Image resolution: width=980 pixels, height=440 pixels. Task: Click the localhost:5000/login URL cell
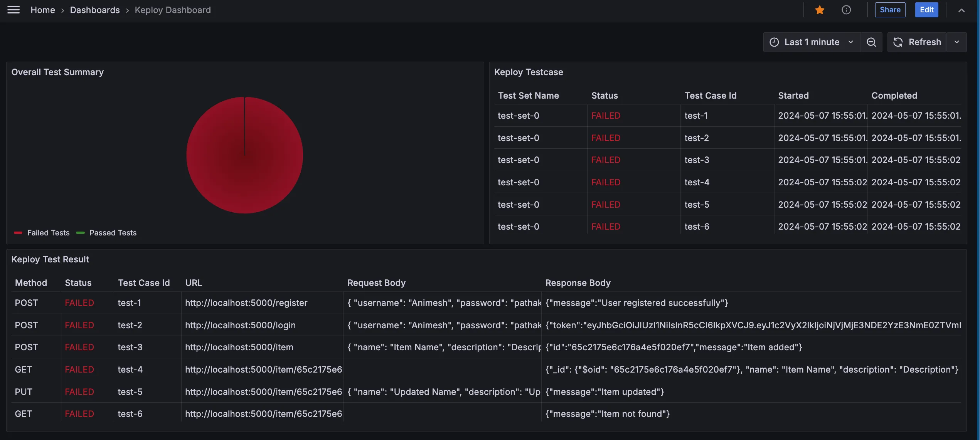(262, 325)
